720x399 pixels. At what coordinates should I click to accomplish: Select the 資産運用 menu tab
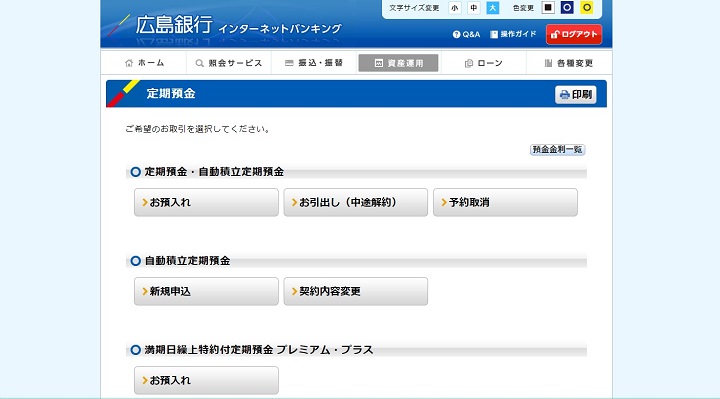click(399, 63)
